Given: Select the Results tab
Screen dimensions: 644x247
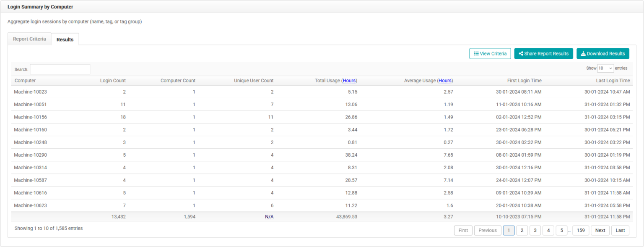Looking at the screenshot, I should pyautogui.click(x=65, y=39).
